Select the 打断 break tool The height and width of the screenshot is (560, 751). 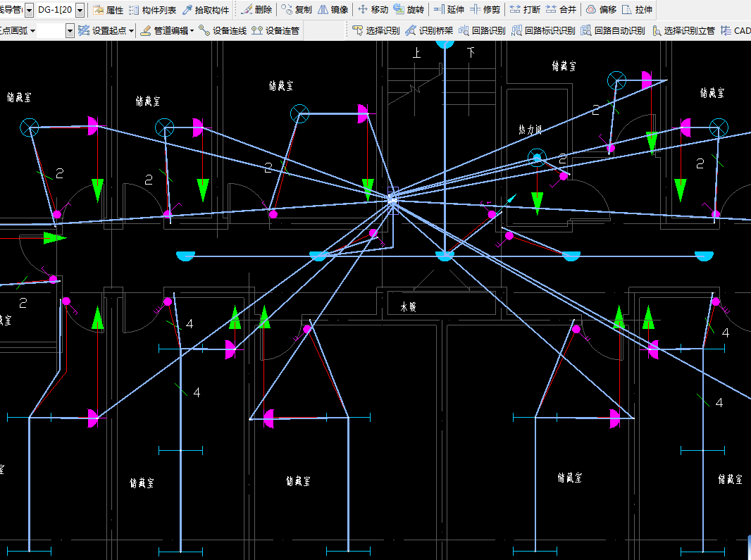click(x=525, y=10)
